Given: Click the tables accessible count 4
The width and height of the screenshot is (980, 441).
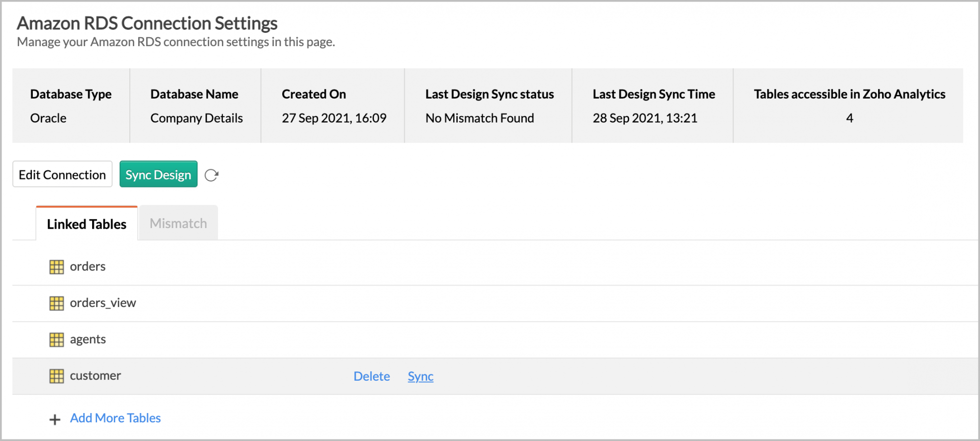Looking at the screenshot, I should [850, 118].
